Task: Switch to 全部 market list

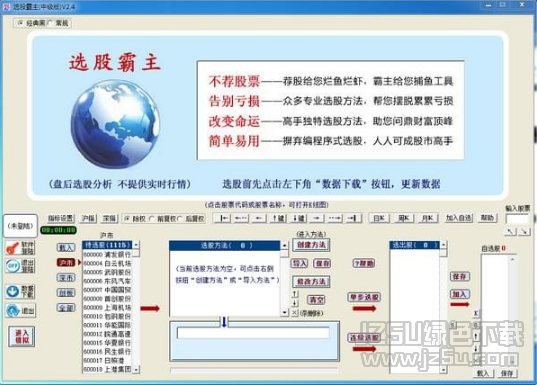Action: point(66,308)
